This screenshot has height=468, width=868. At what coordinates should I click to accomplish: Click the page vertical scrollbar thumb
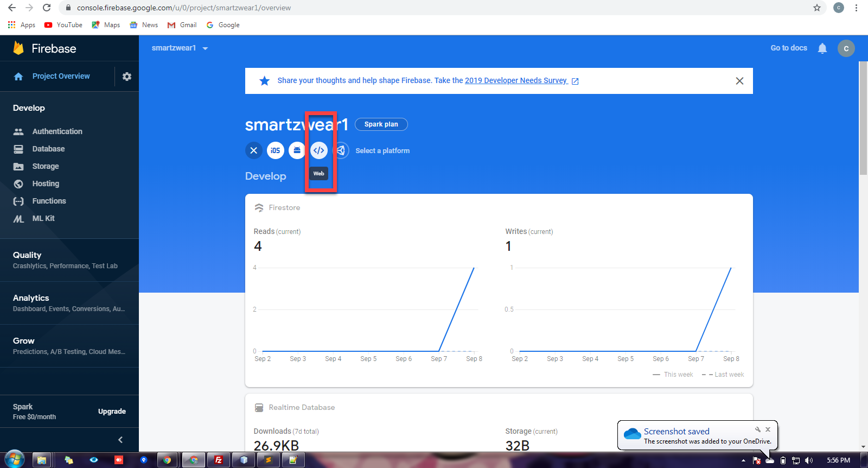(863, 118)
